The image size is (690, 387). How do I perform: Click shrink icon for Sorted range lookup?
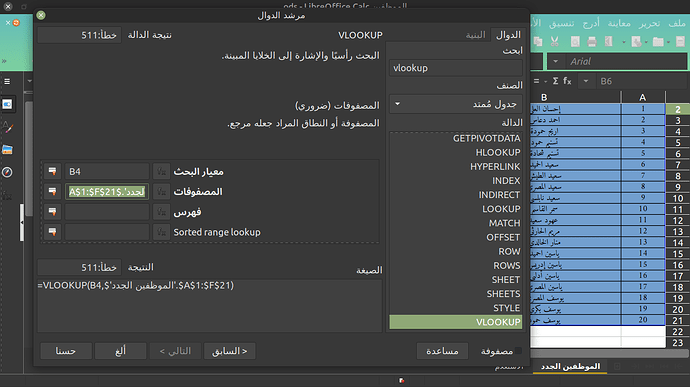[52, 232]
